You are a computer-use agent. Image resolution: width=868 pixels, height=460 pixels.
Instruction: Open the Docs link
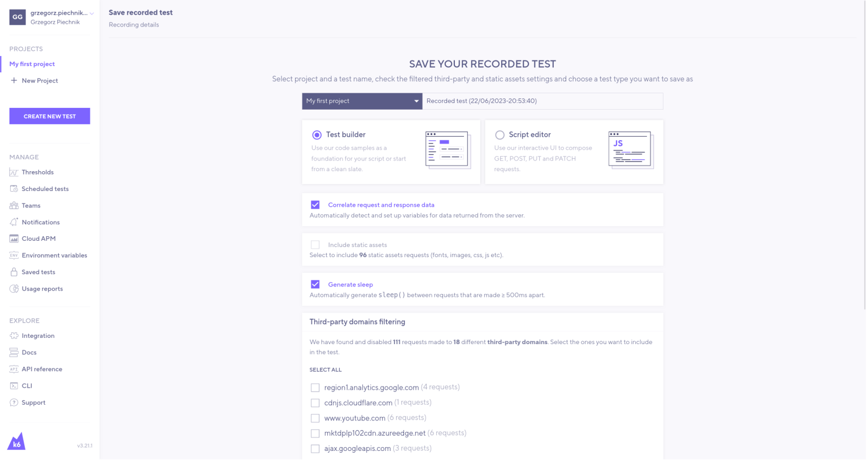pyautogui.click(x=29, y=353)
